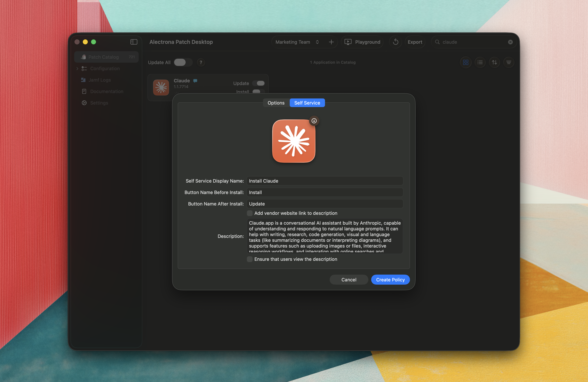This screenshot has width=588, height=382.
Task: Click the download badge on the Claude icon
Action: (x=314, y=121)
